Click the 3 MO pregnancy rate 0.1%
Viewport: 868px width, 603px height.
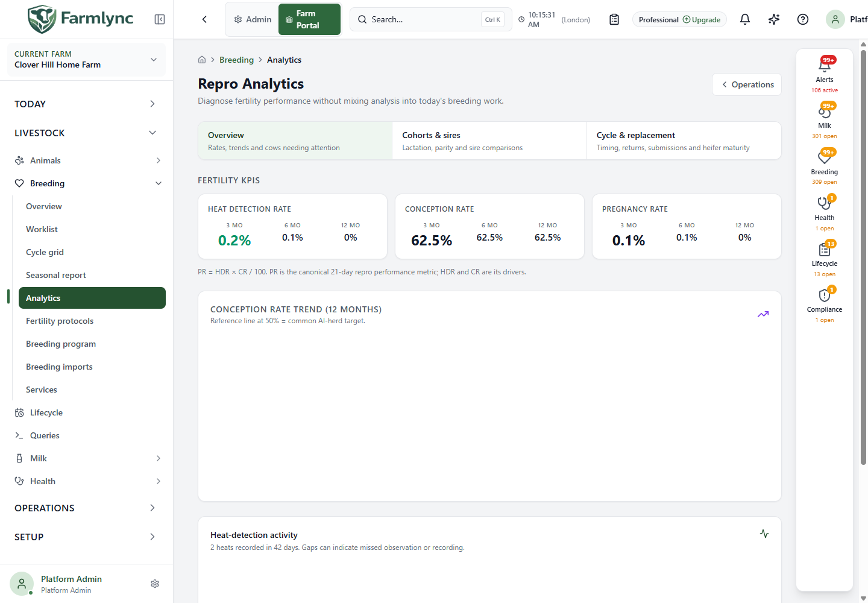629,241
